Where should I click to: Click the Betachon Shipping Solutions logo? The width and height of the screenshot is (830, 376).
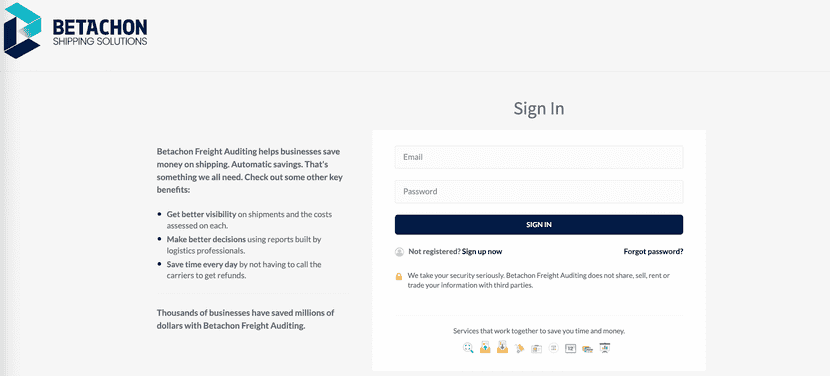(75, 30)
